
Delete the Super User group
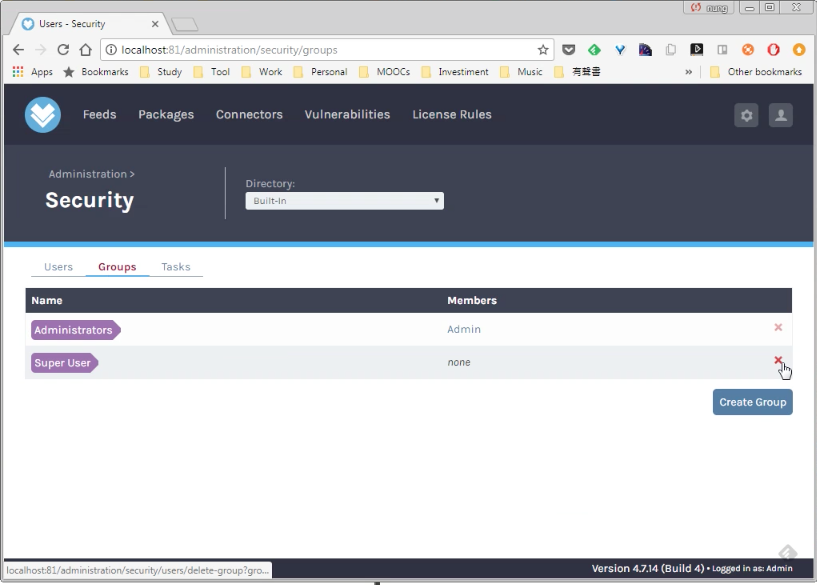click(x=778, y=360)
